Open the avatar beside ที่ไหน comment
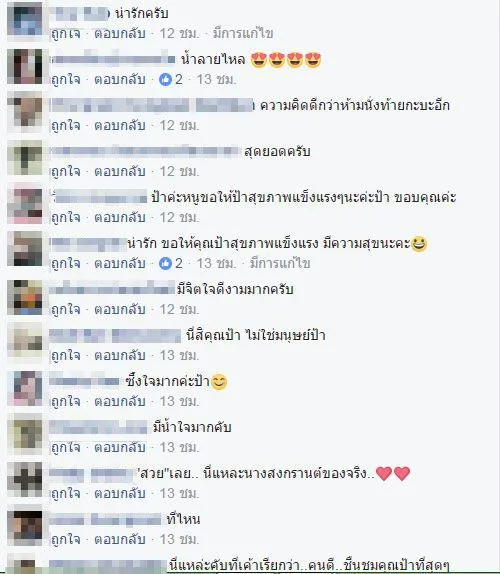The width and height of the screenshot is (500, 574). click(25, 526)
